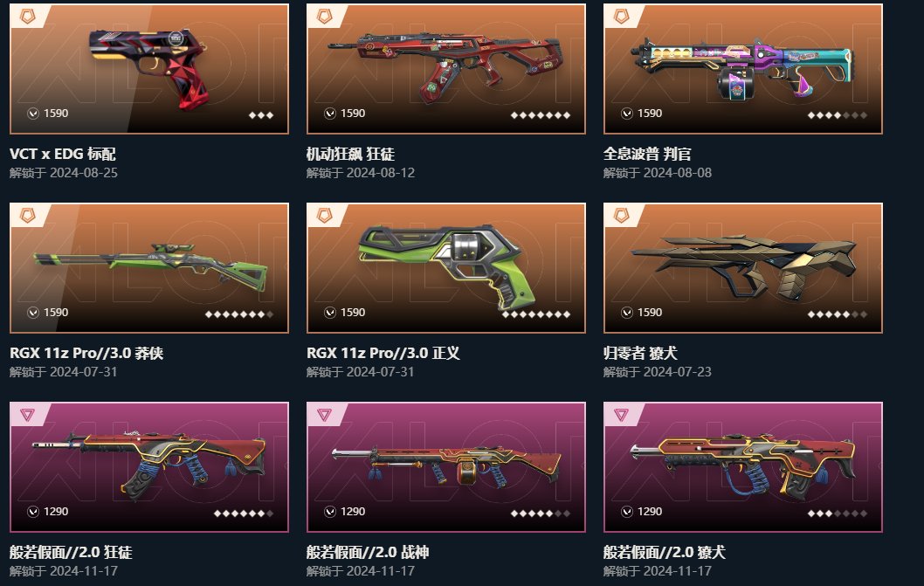Click the title RGX 11z Pro//3.0 莽侠

tap(86, 353)
